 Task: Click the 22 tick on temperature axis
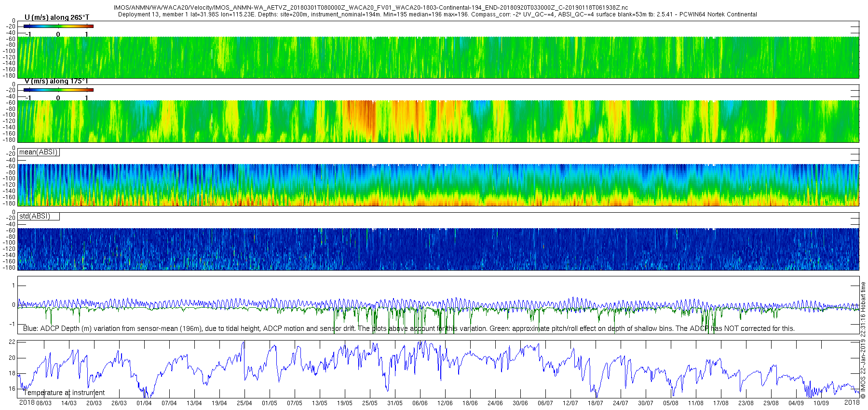(13, 342)
